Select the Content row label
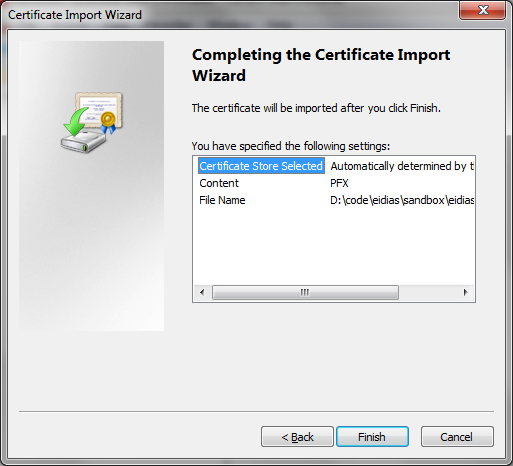513x466 pixels. (x=219, y=183)
